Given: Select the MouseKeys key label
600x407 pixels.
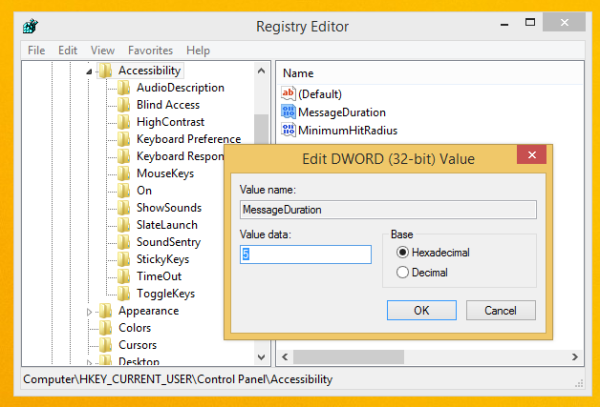Looking at the screenshot, I should coord(165,174).
